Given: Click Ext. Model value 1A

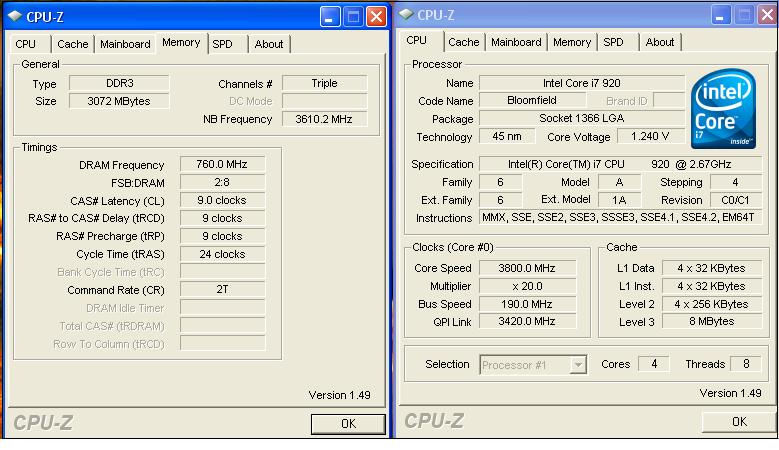Looking at the screenshot, I should [x=619, y=200].
